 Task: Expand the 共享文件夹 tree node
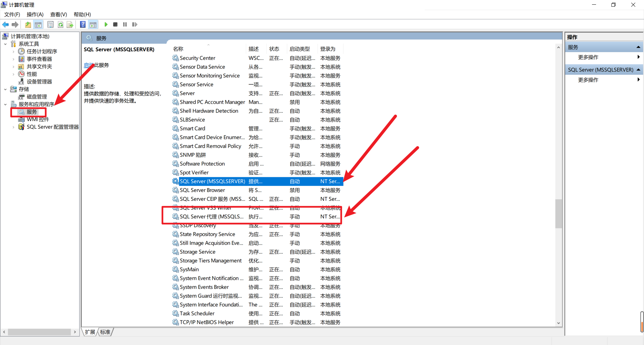click(13, 67)
